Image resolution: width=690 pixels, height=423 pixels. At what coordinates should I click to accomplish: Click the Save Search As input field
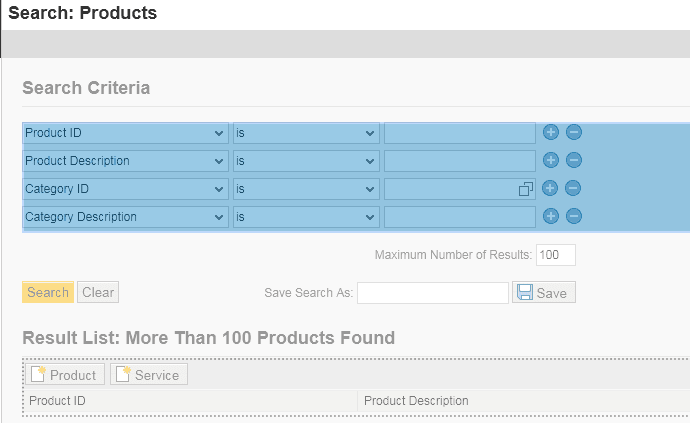[x=433, y=293]
